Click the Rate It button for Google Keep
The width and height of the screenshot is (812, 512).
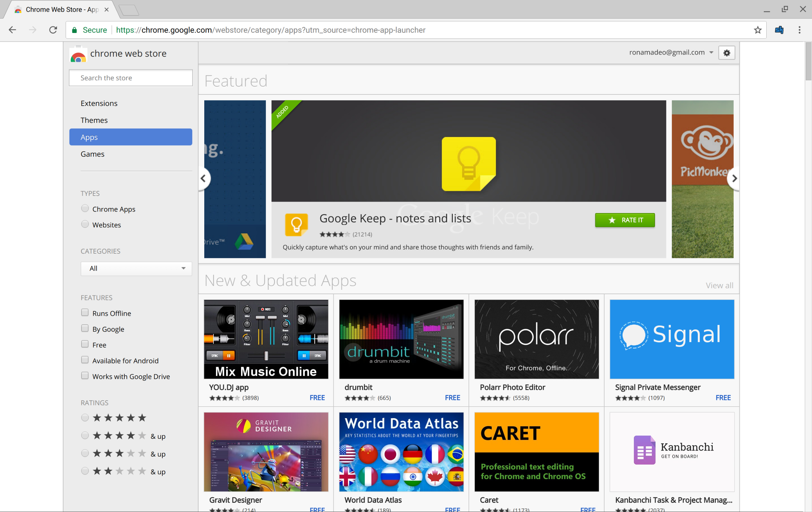625,219
